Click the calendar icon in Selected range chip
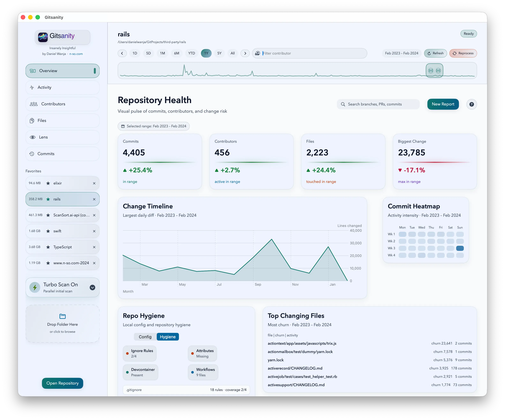The width and height of the screenshot is (505, 420). 123,126
